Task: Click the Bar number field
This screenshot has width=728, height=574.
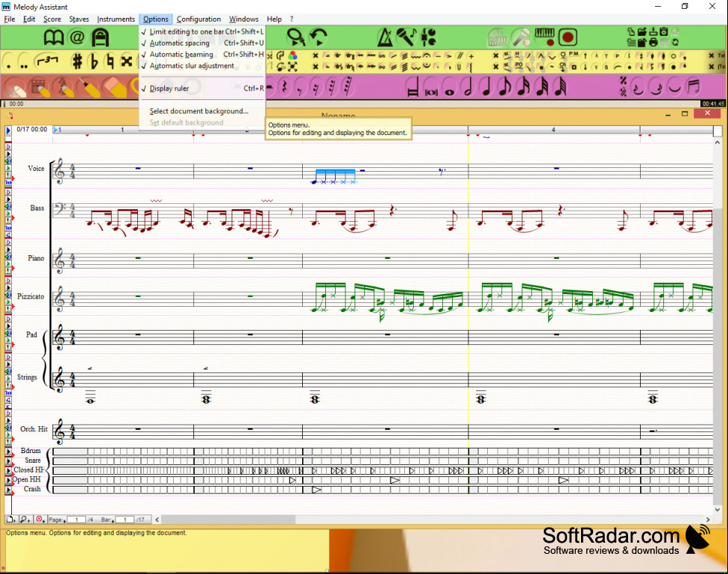Action: coord(125,520)
